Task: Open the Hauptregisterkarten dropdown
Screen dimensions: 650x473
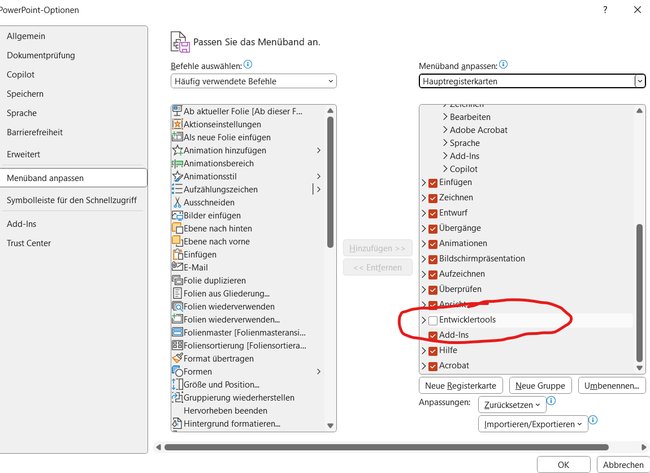Action: click(x=532, y=81)
